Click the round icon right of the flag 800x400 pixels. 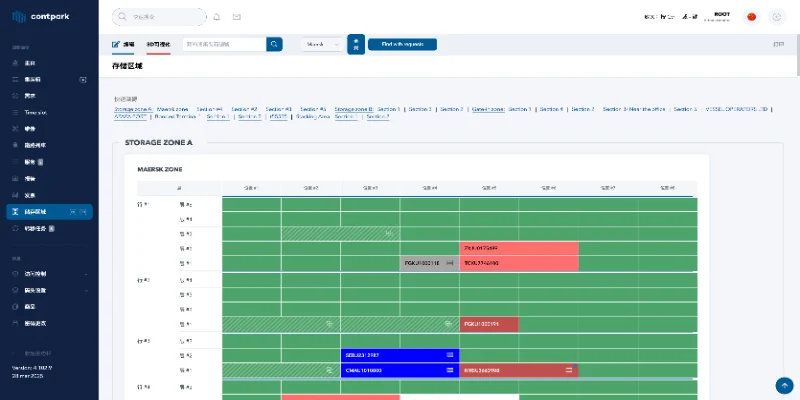[776, 17]
